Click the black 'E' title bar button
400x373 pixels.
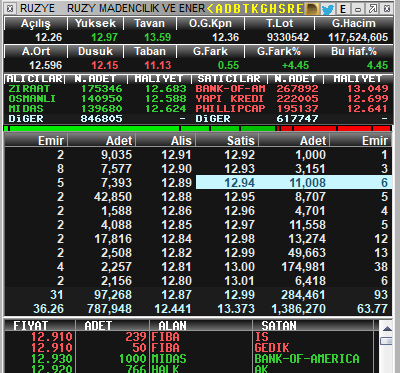pyautogui.click(x=343, y=9)
